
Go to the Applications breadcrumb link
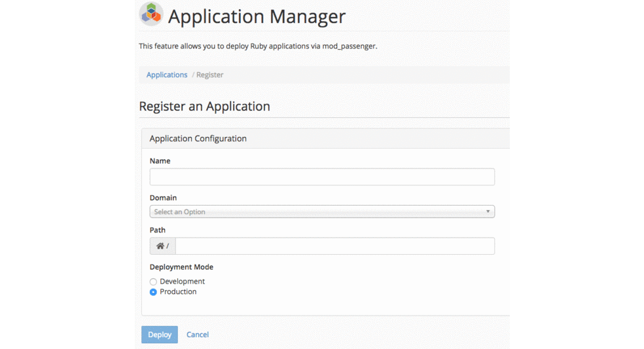click(x=167, y=75)
